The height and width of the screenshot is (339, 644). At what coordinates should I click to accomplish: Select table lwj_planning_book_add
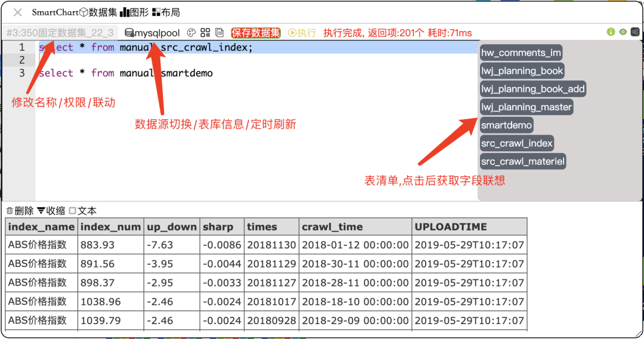[532, 89]
